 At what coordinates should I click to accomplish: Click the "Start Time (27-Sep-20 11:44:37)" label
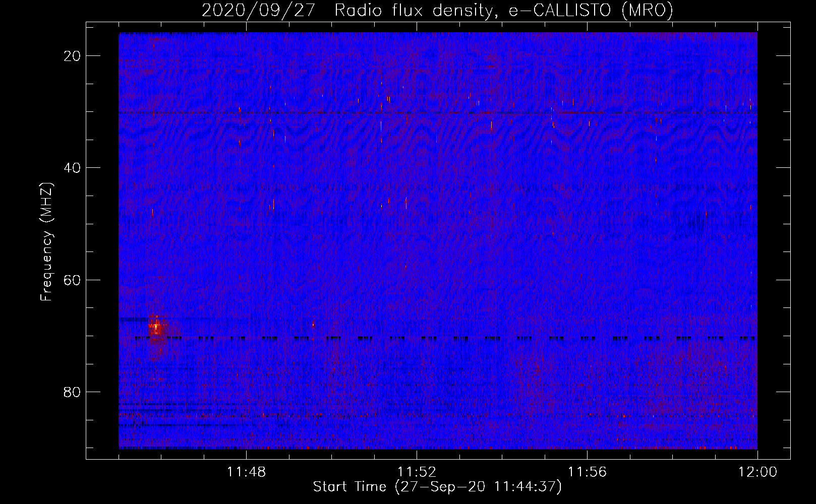[437, 487]
